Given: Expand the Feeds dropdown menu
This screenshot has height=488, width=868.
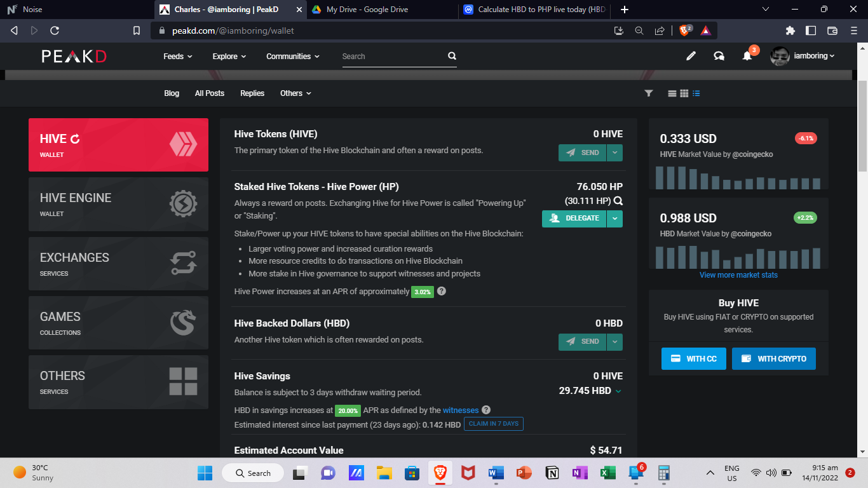Looking at the screenshot, I should tap(178, 57).
